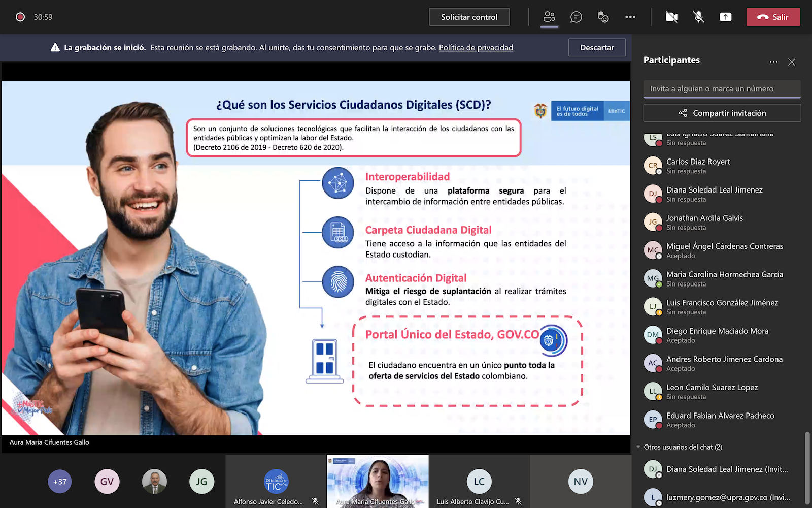Viewport: 812px width, 508px height.
Task: Click the JG avatar in bottom strip
Action: point(201,482)
